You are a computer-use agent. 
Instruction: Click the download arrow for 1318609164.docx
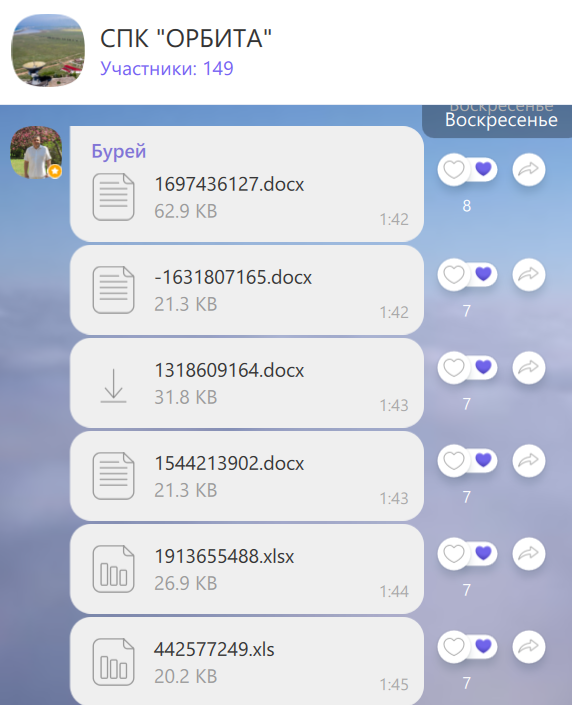[x=113, y=385]
